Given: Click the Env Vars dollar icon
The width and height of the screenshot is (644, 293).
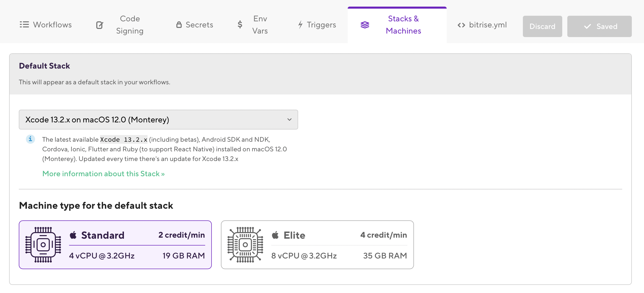Looking at the screenshot, I should tap(240, 25).
